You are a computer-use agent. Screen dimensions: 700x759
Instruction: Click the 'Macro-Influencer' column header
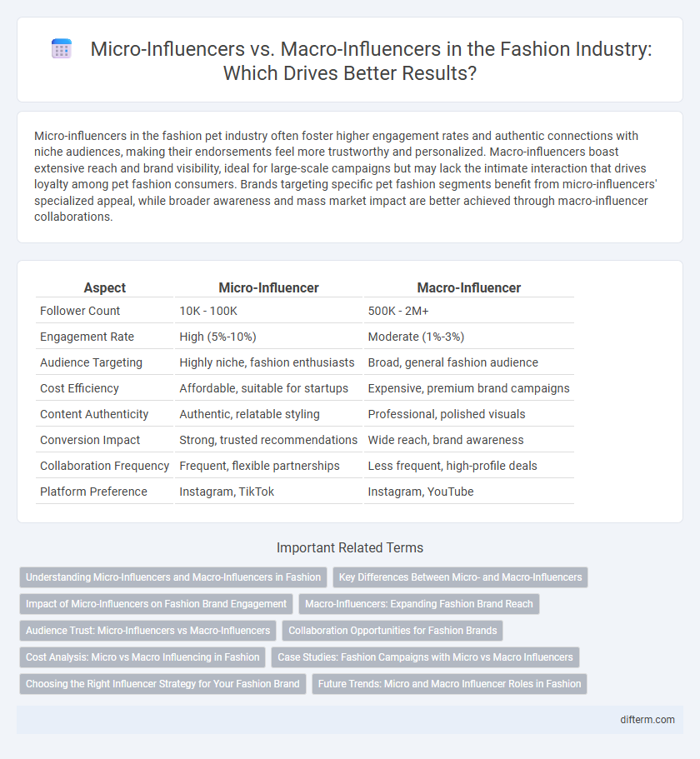pyautogui.click(x=468, y=287)
